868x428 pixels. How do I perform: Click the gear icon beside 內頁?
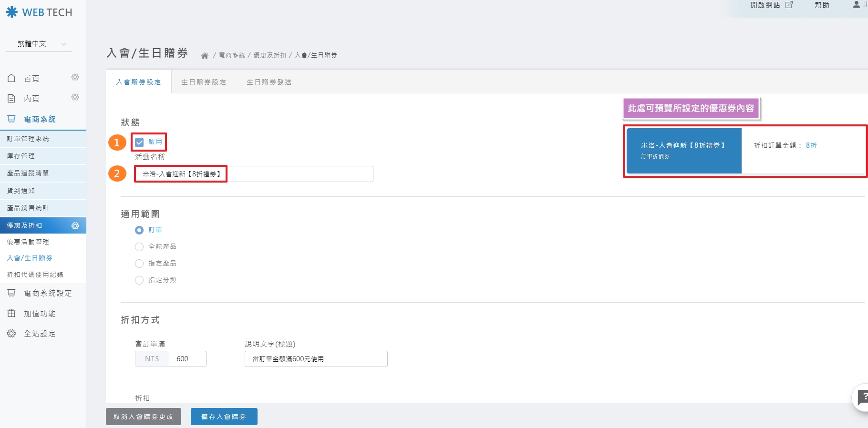(x=75, y=97)
